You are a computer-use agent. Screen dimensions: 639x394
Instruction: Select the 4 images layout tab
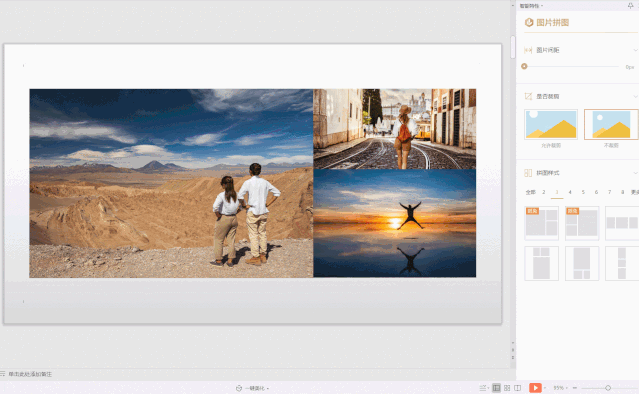[570, 192]
